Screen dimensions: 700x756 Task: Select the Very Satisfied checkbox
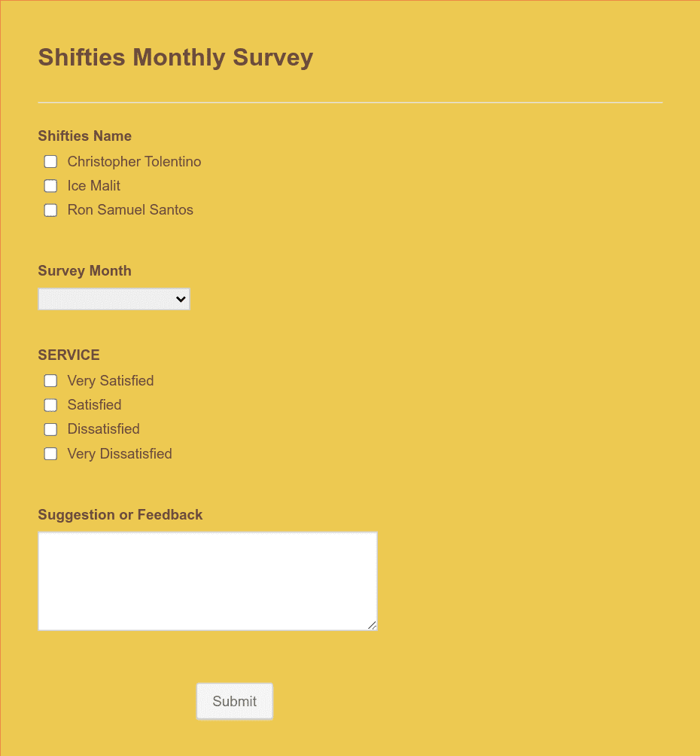click(50, 380)
